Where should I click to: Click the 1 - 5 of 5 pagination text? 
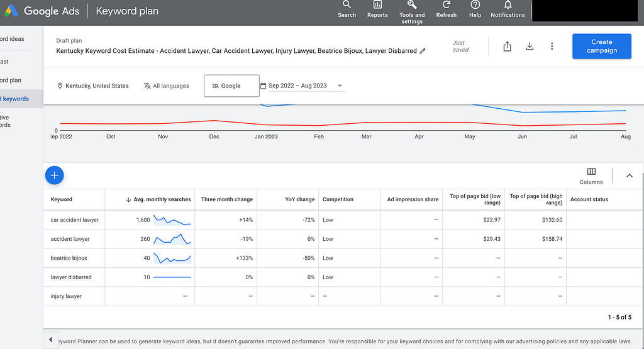pyautogui.click(x=619, y=318)
